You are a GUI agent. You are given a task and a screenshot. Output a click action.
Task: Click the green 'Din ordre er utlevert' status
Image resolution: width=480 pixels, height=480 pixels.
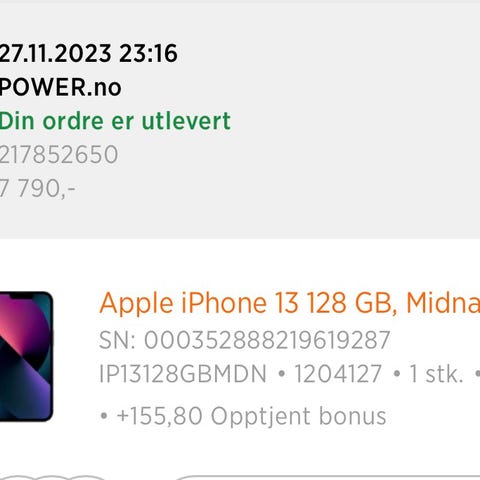115,121
